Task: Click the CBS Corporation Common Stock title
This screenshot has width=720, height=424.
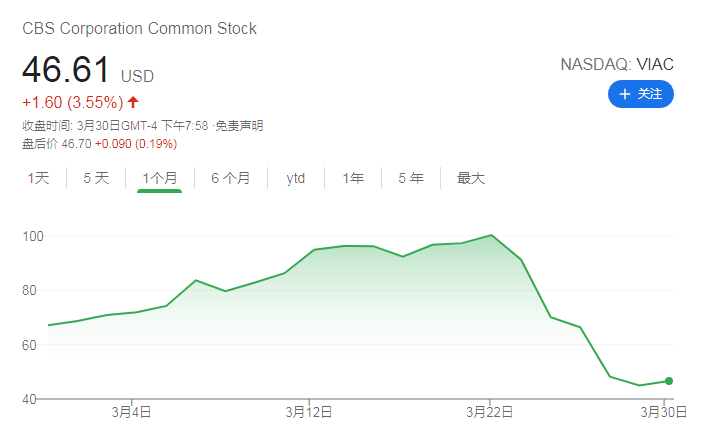Action: click(139, 28)
